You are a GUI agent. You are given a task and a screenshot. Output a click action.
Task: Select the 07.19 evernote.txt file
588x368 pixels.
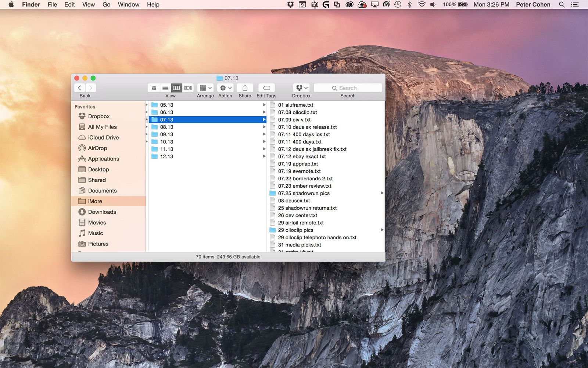(x=299, y=171)
